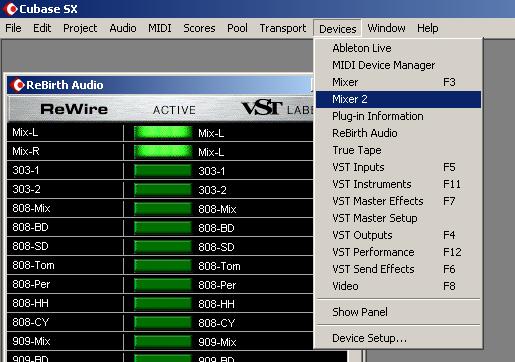Select Mixer 2 from Devices menu
This screenshot has height=362, width=515.
click(x=398, y=99)
